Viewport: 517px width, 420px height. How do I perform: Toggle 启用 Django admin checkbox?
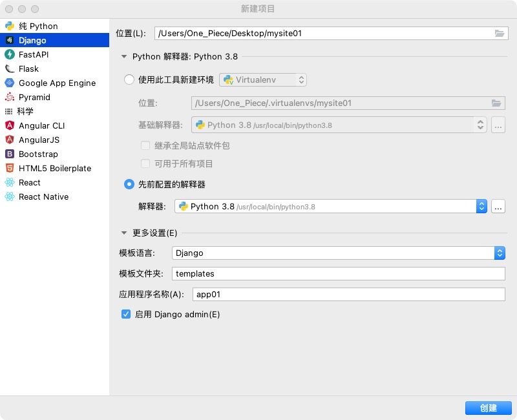pyautogui.click(x=126, y=315)
